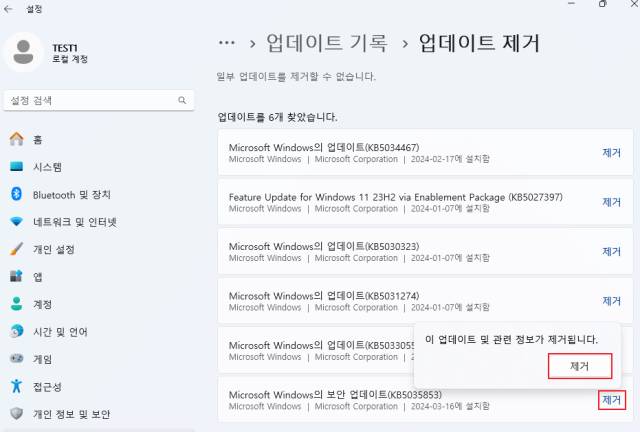Click the search magnifier icon
Screen dimensions: 640x432
coord(182,100)
